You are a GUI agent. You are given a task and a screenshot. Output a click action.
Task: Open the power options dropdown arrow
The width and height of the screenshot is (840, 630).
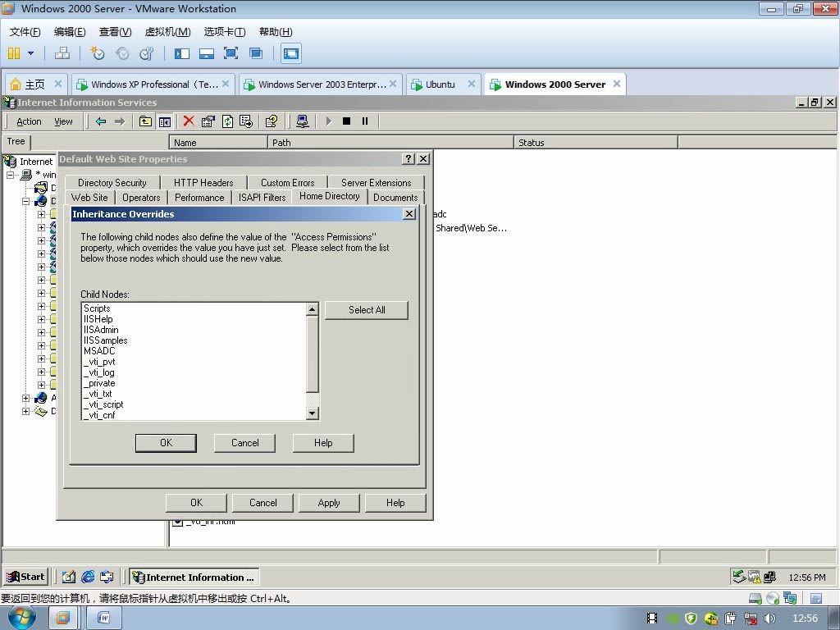pos(30,53)
